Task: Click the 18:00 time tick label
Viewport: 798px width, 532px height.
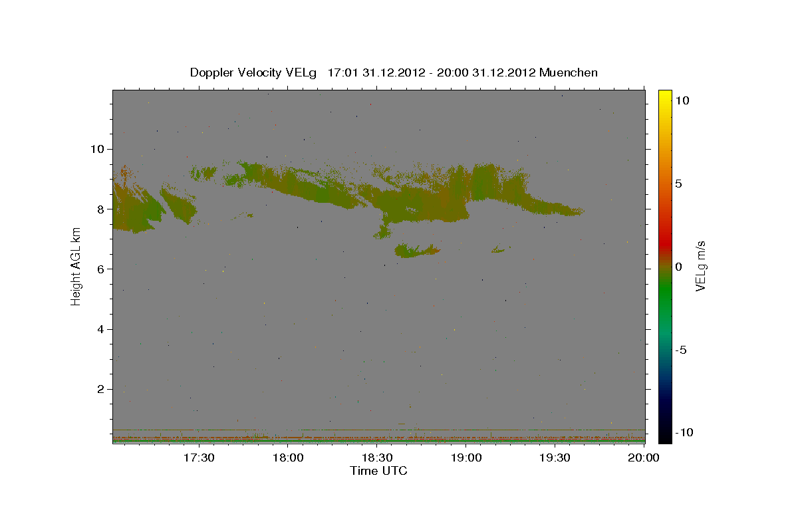Action: (x=289, y=458)
